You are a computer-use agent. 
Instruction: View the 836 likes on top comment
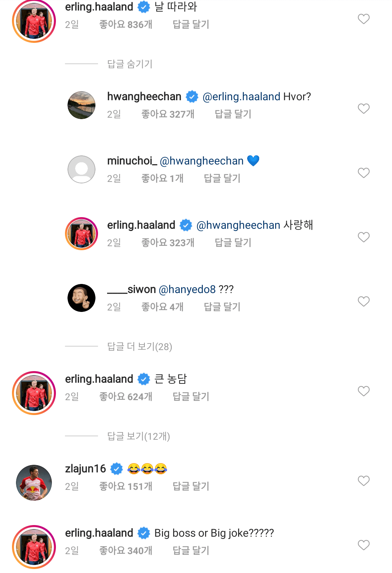click(x=126, y=25)
